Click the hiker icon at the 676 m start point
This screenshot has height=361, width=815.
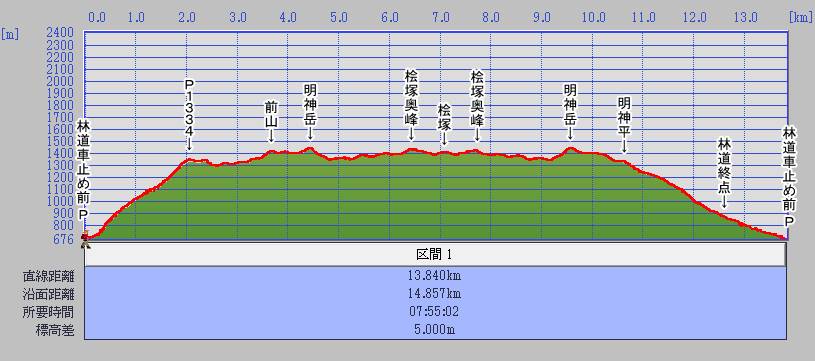pos(85,238)
